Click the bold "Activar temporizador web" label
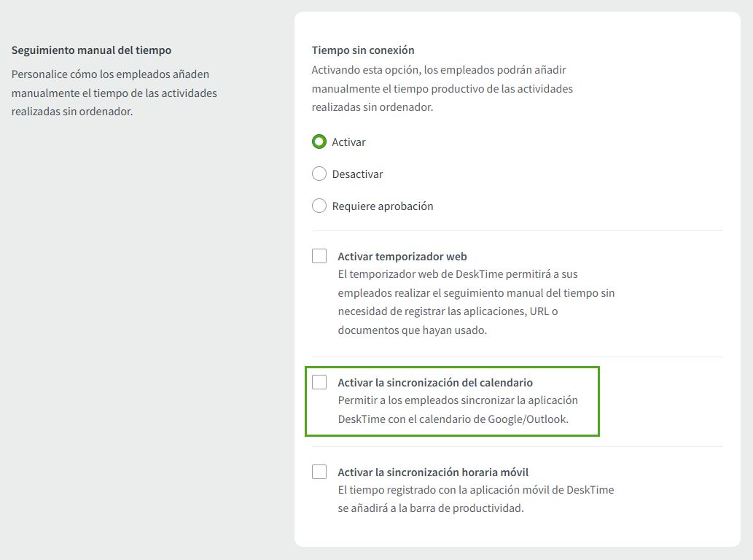753x560 pixels. point(402,256)
